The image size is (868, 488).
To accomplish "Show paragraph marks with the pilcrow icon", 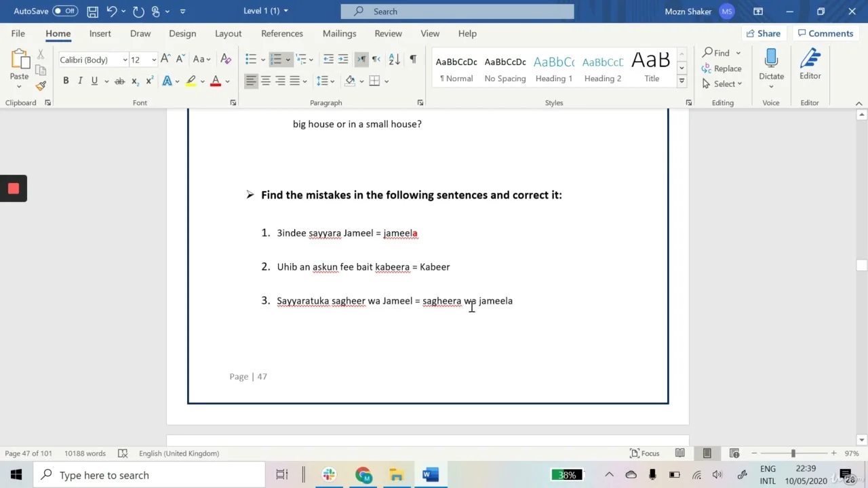I will (412, 60).
